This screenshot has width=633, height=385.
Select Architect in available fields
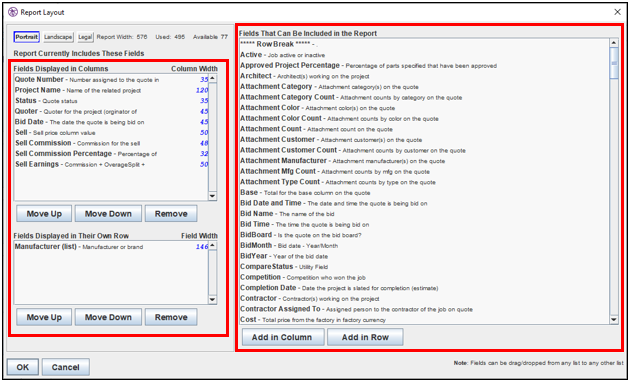click(424, 76)
